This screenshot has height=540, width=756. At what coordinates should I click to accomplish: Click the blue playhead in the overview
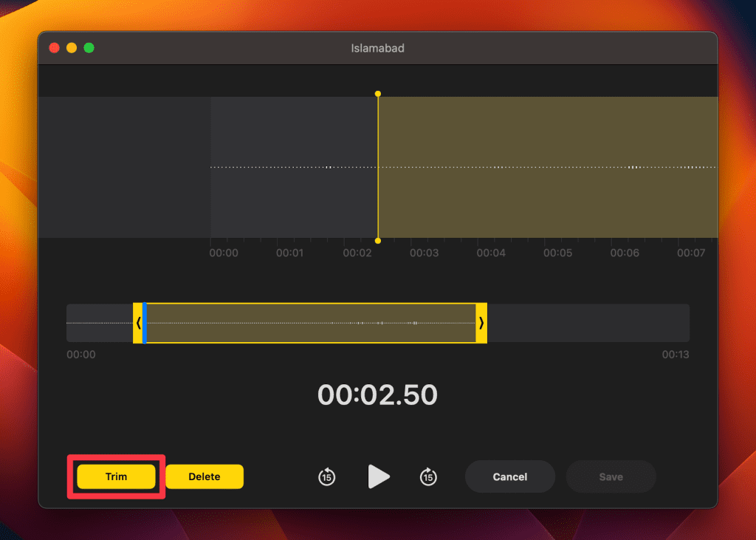point(145,323)
